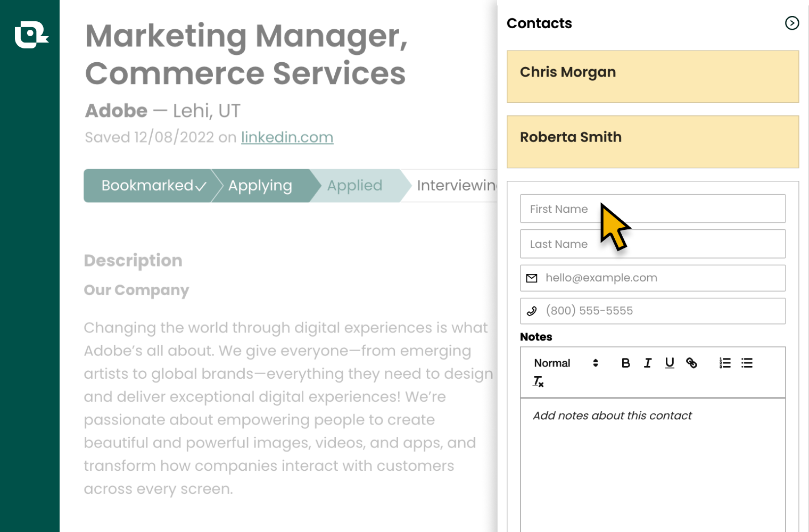This screenshot has width=809, height=532.
Task: Apply bold formatting in the notes editor
Action: coord(625,363)
